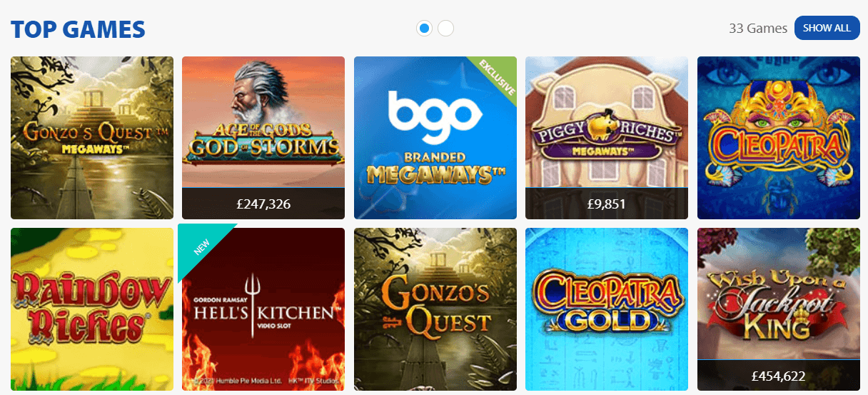Click the TOP GAMES heading
Viewport: 868px width, 395px height.
pos(78,29)
